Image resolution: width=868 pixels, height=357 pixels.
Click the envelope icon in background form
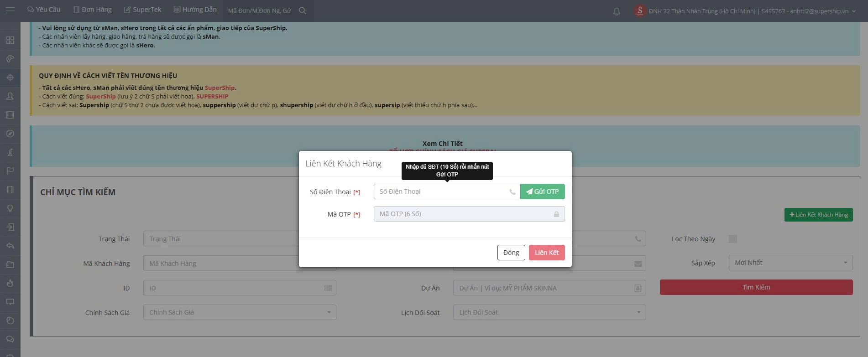pos(638,264)
